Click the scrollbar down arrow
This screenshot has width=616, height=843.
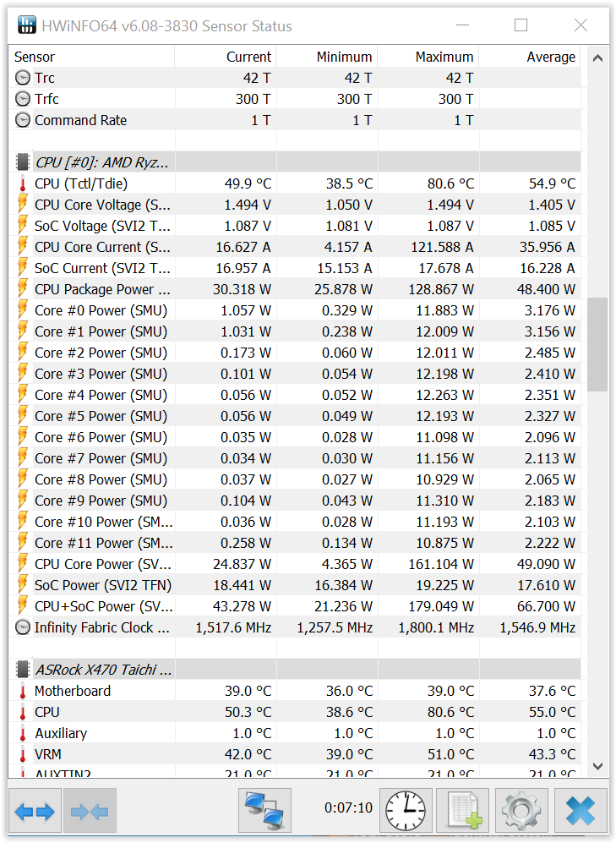click(x=597, y=765)
